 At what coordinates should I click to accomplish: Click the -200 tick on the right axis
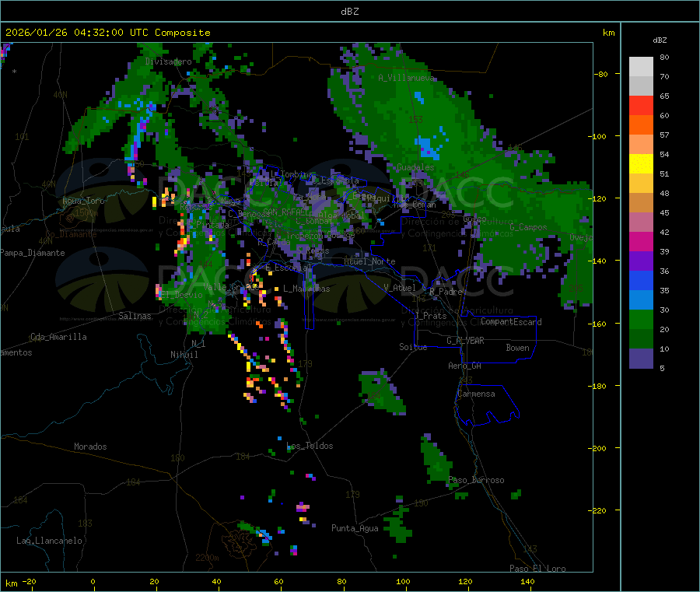pyautogui.click(x=598, y=448)
